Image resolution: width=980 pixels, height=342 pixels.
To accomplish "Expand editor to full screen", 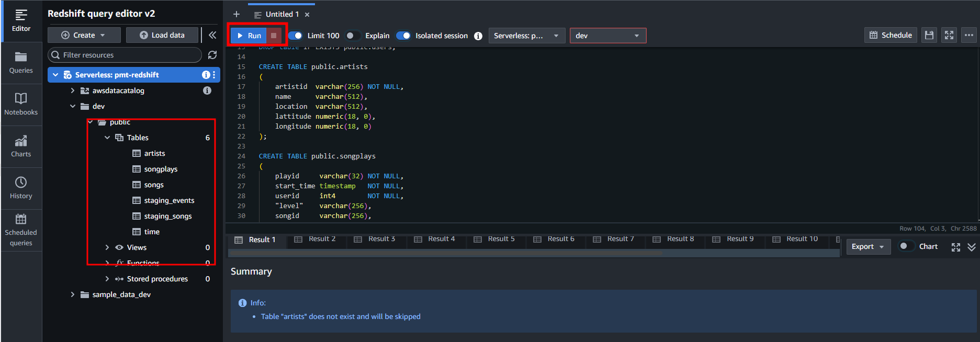I will point(949,35).
